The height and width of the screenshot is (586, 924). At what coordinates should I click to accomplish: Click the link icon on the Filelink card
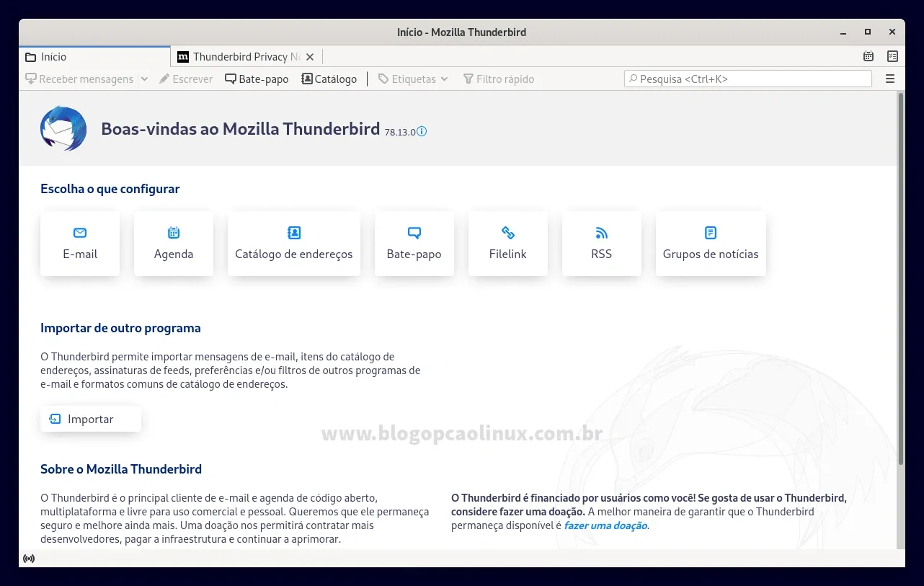(x=508, y=233)
